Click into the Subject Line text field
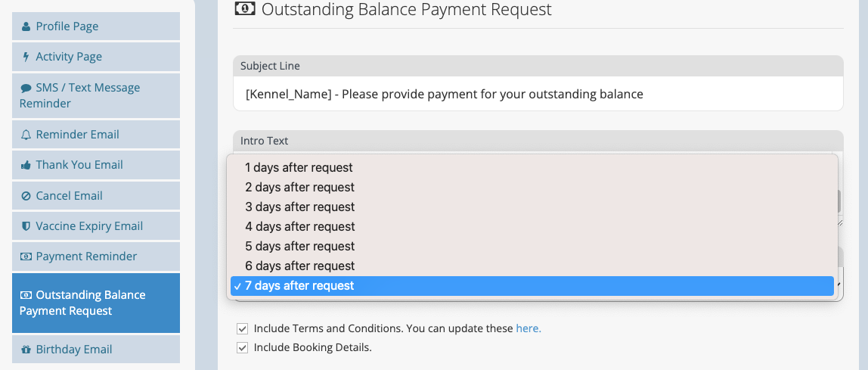Screen dimensions: 868x370 pyautogui.click(x=538, y=94)
